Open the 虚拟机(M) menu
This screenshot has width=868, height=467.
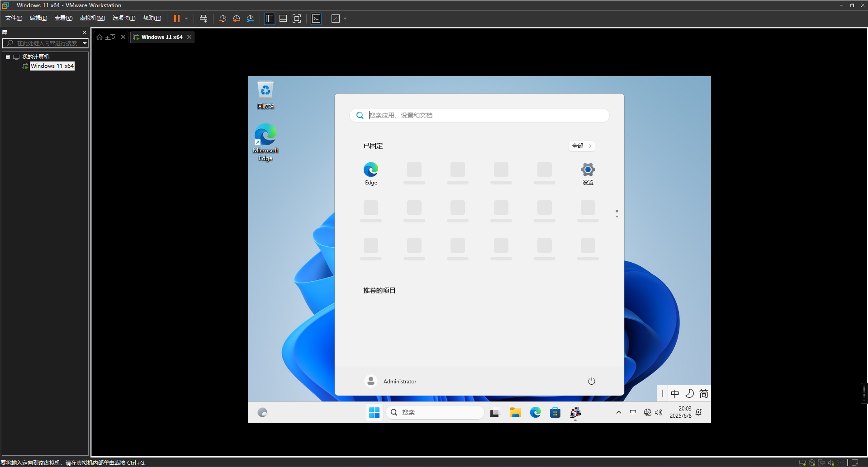click(x=92, y=18)
